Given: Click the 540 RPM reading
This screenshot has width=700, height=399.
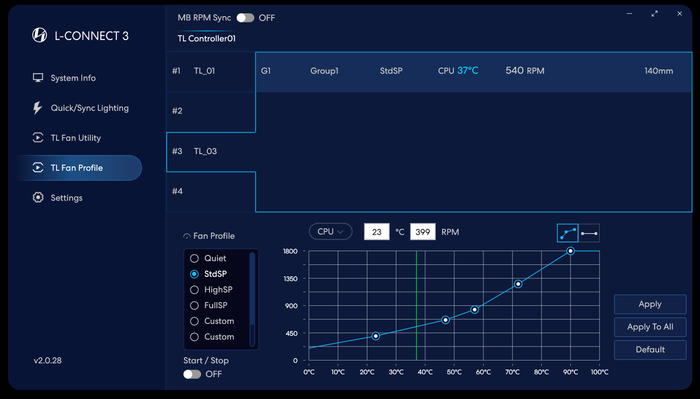Looking at the screenshot, I should click(525, 71).
